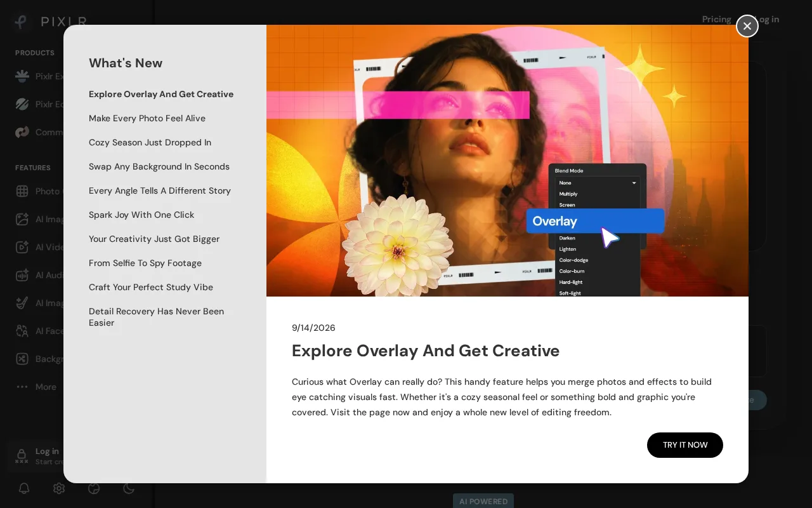Open Pixlr Express icon in background sidebar
The width and height of the screenshot is (812, 508).
click(x=22, y=76)
